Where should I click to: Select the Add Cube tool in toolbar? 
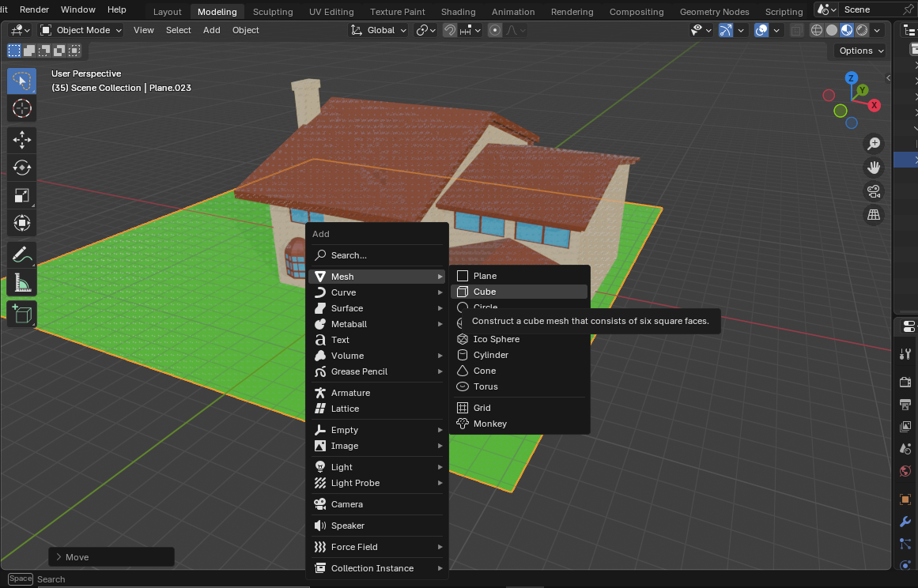[x=21, y=315]
